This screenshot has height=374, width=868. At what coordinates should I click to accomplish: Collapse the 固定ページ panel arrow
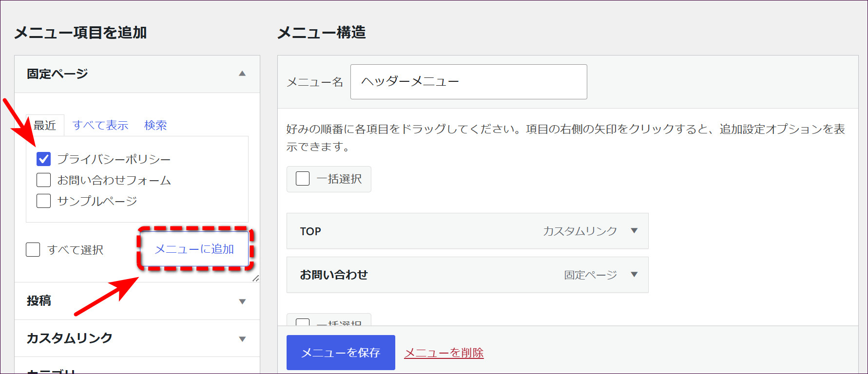point(242,74)
